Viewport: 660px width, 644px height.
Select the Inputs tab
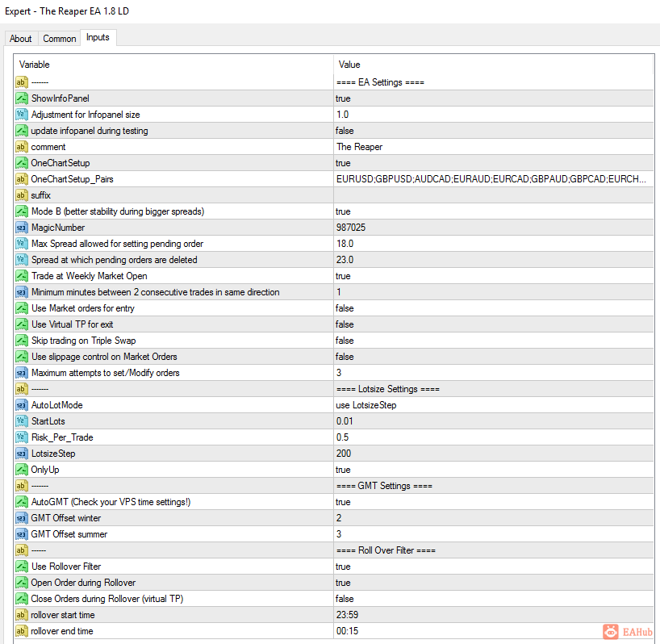[98, 37]
